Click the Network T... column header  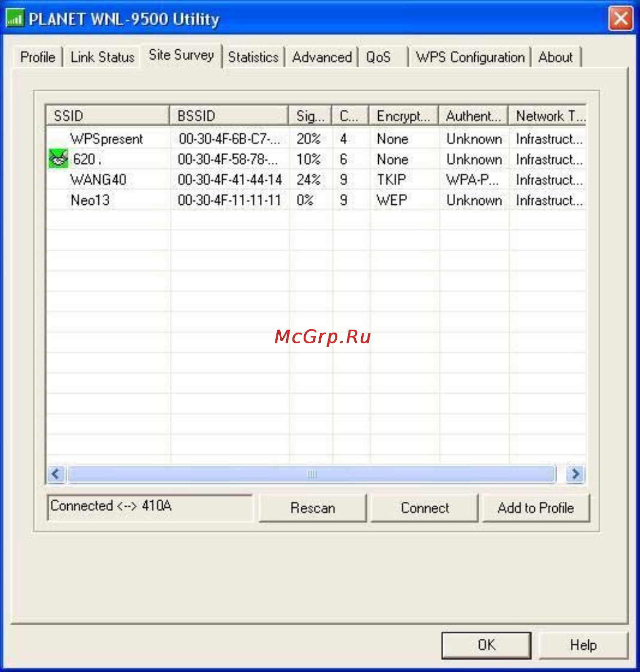tap(547, 116)
